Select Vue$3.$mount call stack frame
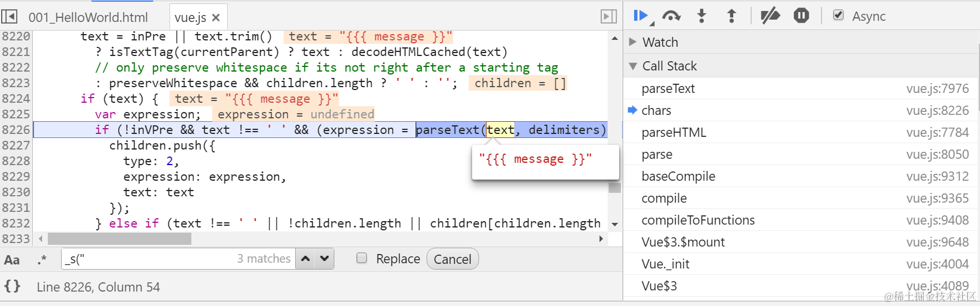Viewport: 980px width, 306px height. (x=801, y=242)
